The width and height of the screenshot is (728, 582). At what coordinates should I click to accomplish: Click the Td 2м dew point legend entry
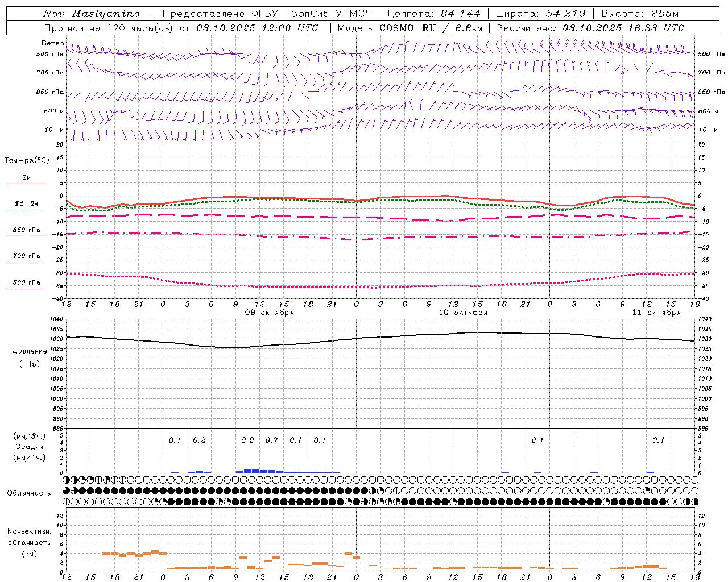[26, 203]
